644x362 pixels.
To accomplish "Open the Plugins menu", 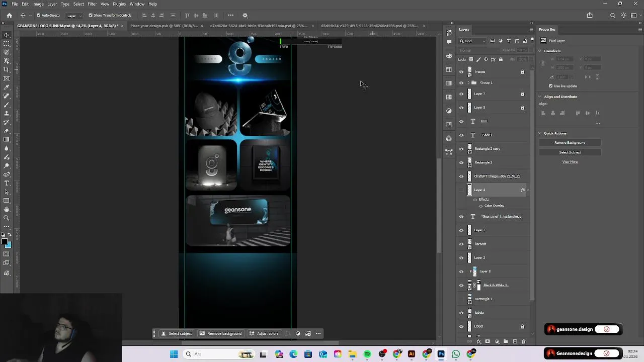I will [x=119, y=4].
